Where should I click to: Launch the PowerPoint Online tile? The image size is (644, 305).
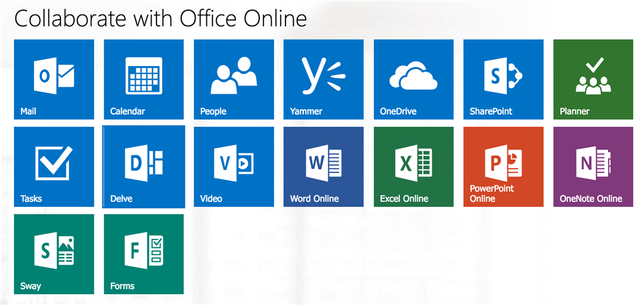(x=504, y=167)
